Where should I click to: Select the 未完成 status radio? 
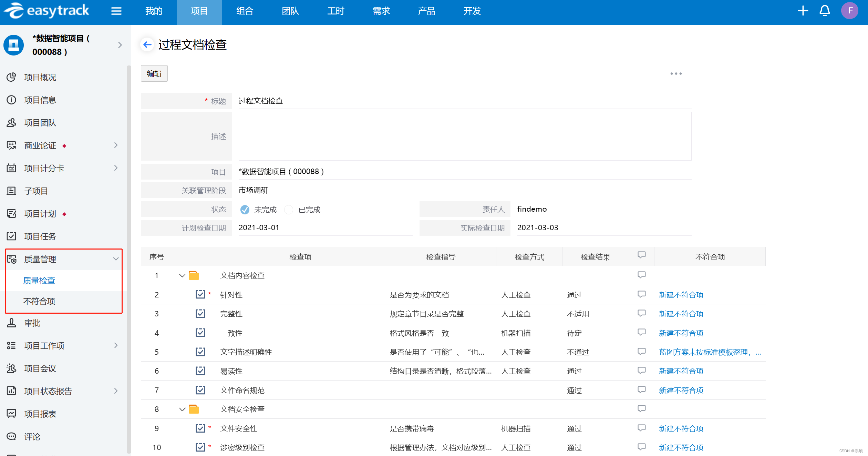245,210
